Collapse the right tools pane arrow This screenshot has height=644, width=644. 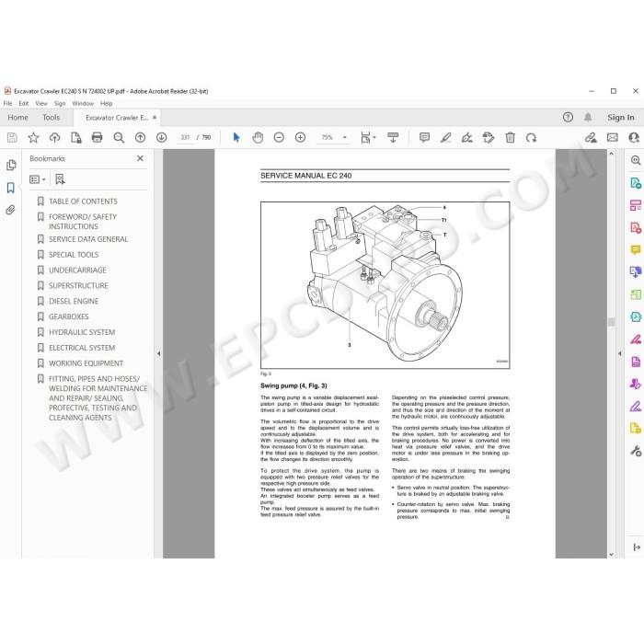click(620, 353)
